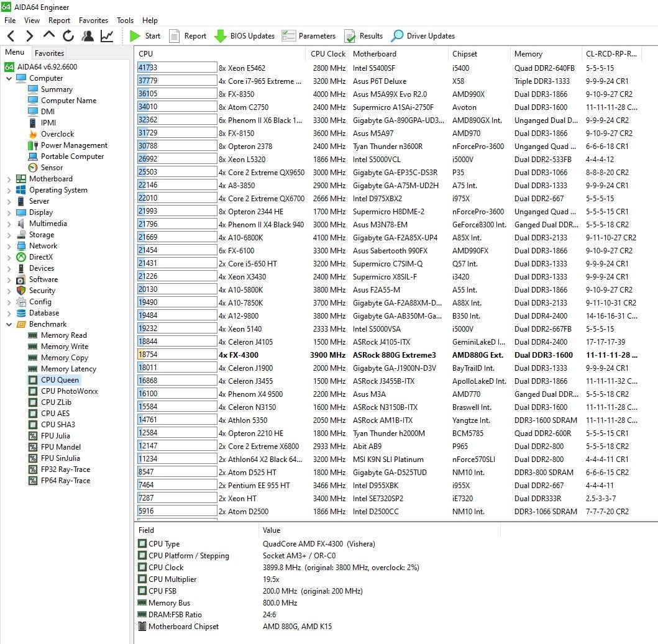The image size is (658, 644).
Task: Click the Forward navigation arrow
Action: pos(29,36)
